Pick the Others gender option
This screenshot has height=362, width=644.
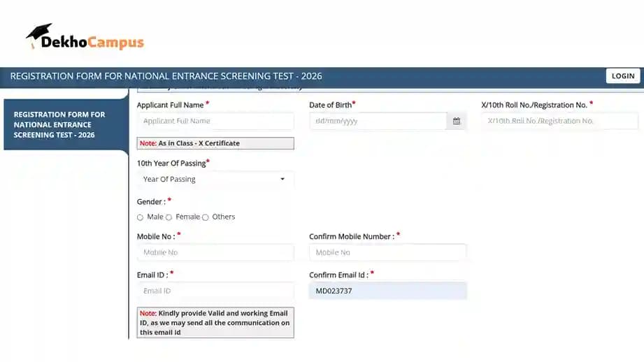tap(206, 217)
